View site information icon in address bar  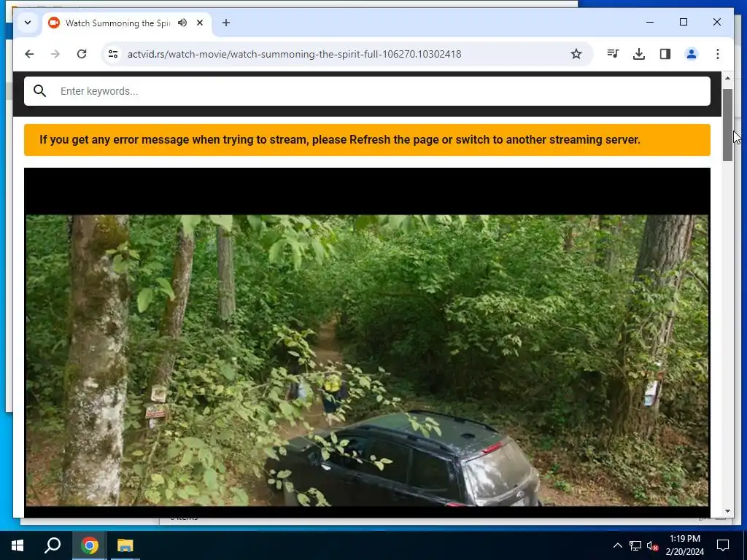(113, 54)
